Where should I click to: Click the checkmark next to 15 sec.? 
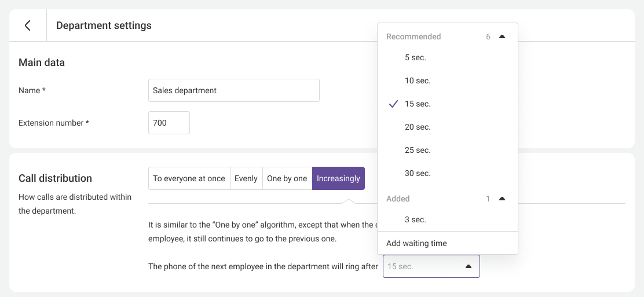[x=394, y=104]
